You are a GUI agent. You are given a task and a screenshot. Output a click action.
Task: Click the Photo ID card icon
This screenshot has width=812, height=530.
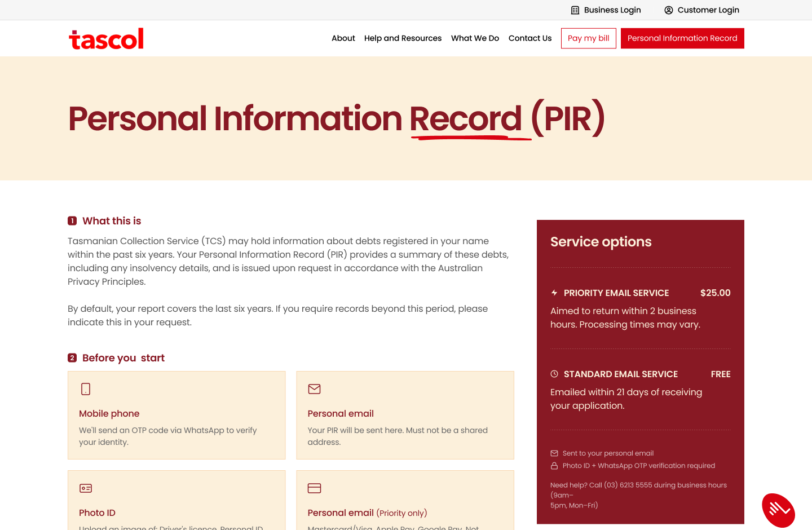(86, 488)
